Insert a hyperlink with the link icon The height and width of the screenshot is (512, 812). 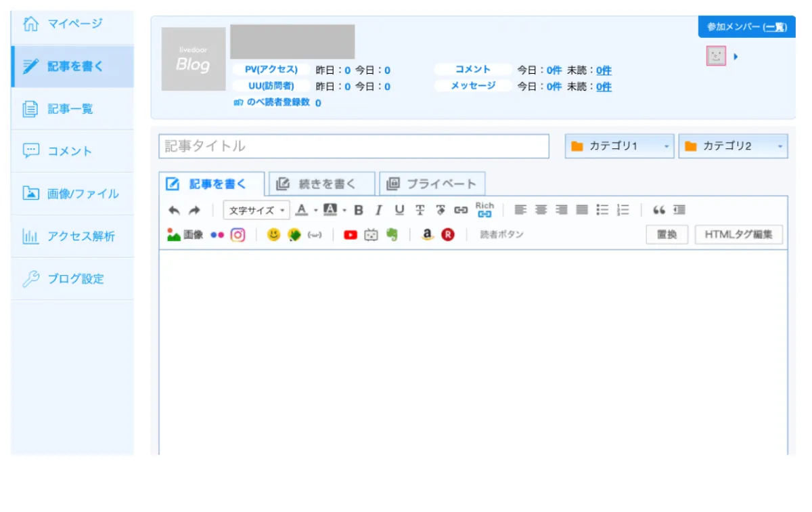(x=461, y=211)
